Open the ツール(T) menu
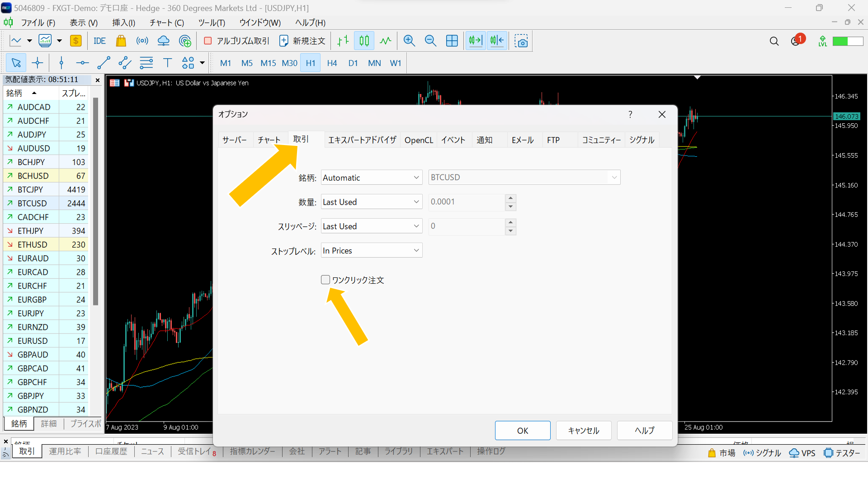This screenshot has height=488, width=868. coord(211,23)
